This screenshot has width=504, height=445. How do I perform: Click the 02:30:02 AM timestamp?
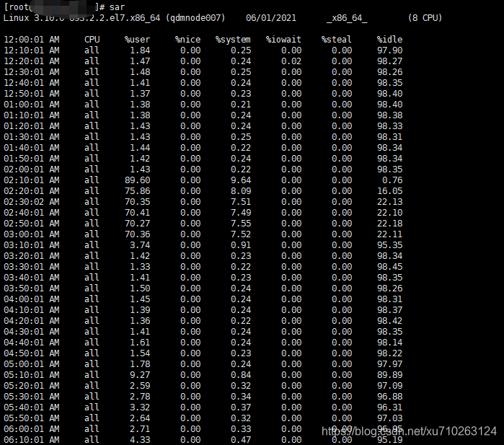pos(32,202)
